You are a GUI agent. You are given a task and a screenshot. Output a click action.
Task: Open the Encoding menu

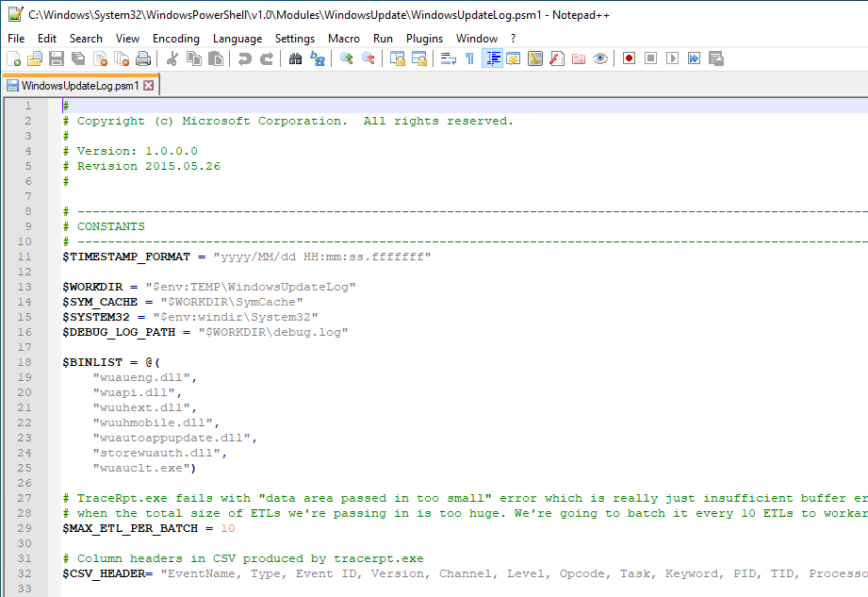pos(176,39)
